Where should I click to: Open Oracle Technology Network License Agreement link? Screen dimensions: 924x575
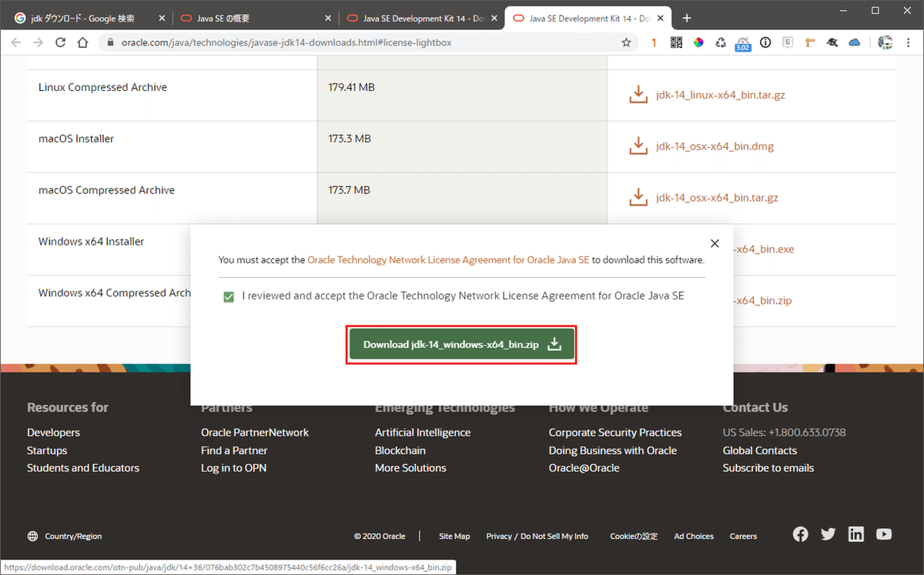(x=448, y=260)
